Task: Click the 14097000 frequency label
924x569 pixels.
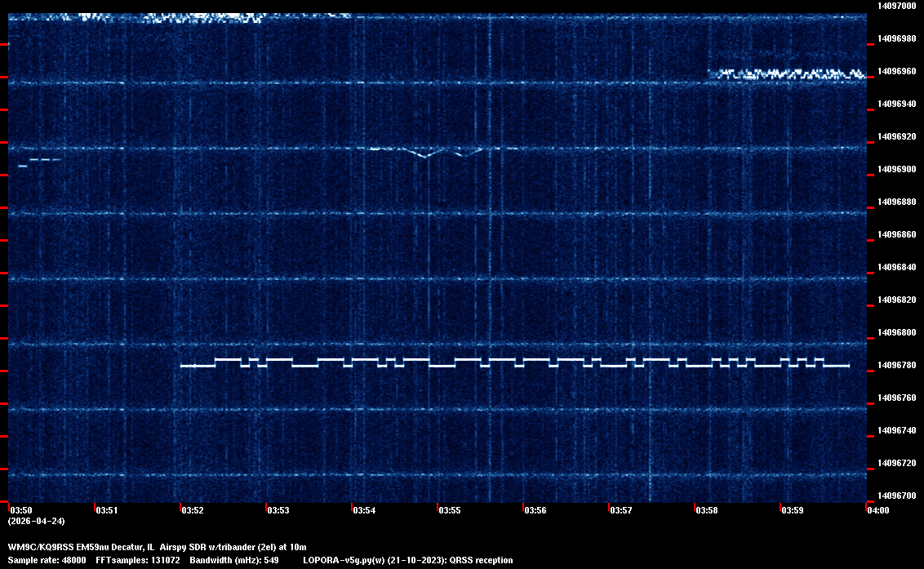Action: 896,6
